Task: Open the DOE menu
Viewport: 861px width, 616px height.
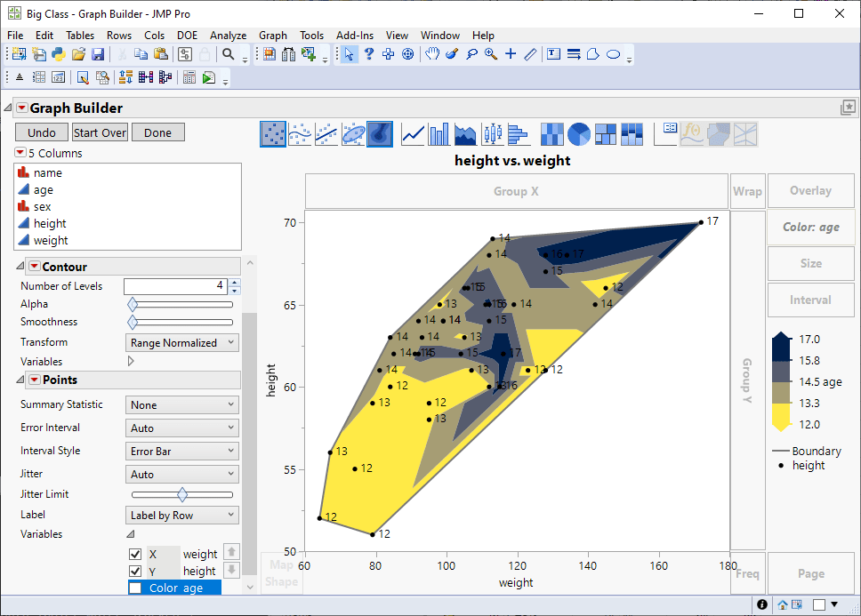Action: 186,36
